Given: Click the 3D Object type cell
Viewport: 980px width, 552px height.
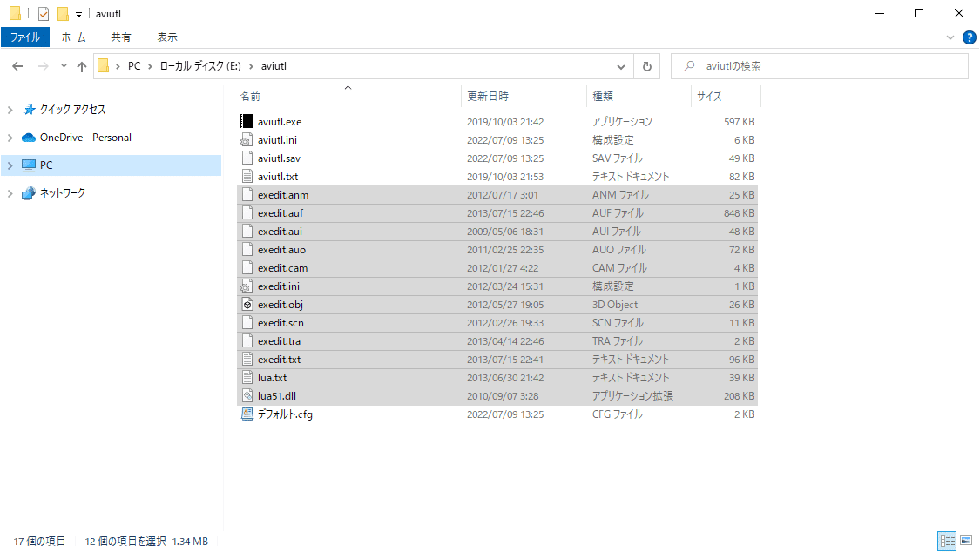Looking at the screenshot, I should 615,305.
